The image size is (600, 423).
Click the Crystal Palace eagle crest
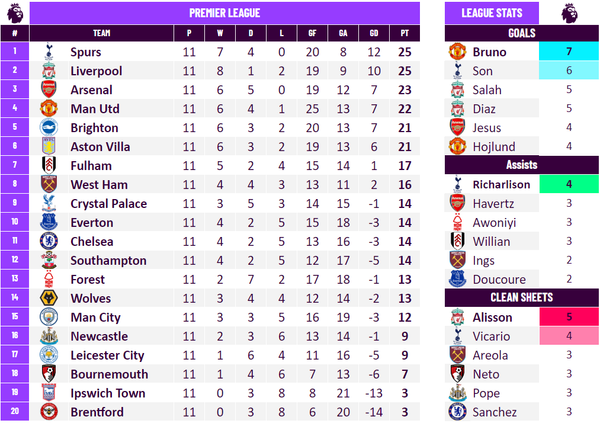[x=49, y=203]
